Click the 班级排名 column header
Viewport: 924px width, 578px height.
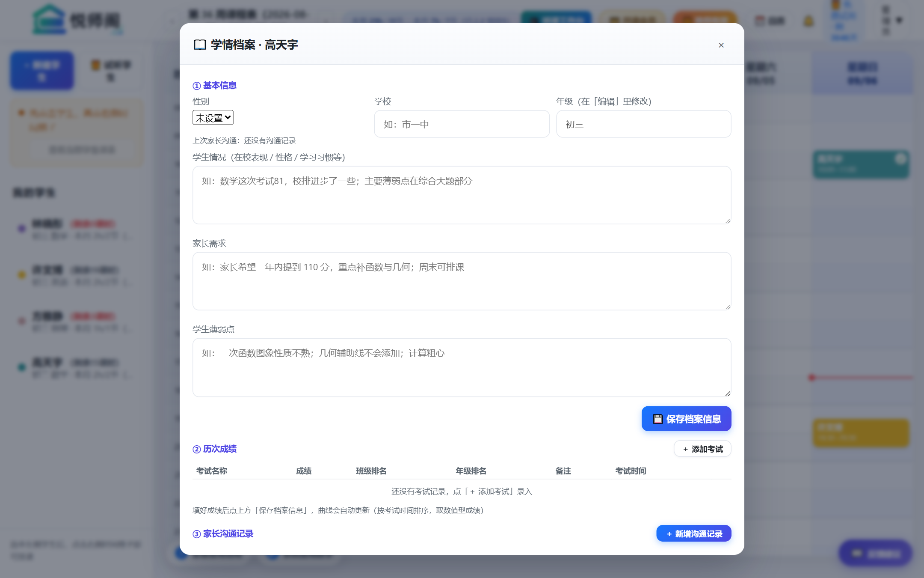(371, 471)
